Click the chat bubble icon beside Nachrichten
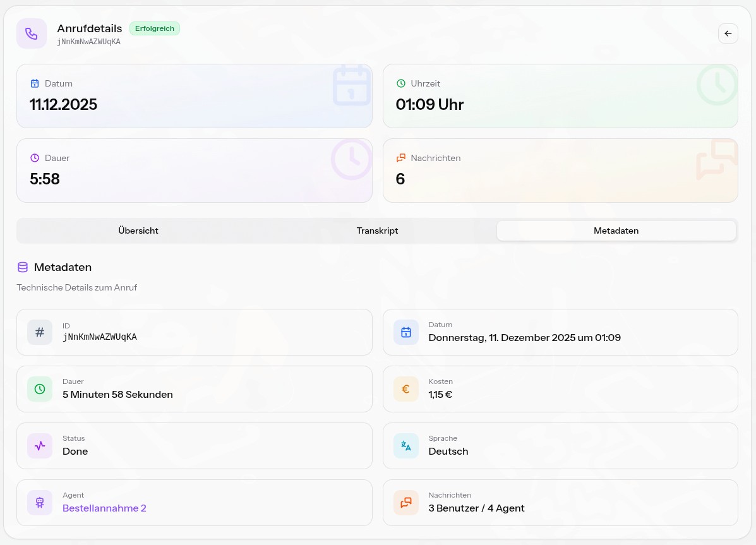Viewport: 756px width, 545px height. point(401,158)
